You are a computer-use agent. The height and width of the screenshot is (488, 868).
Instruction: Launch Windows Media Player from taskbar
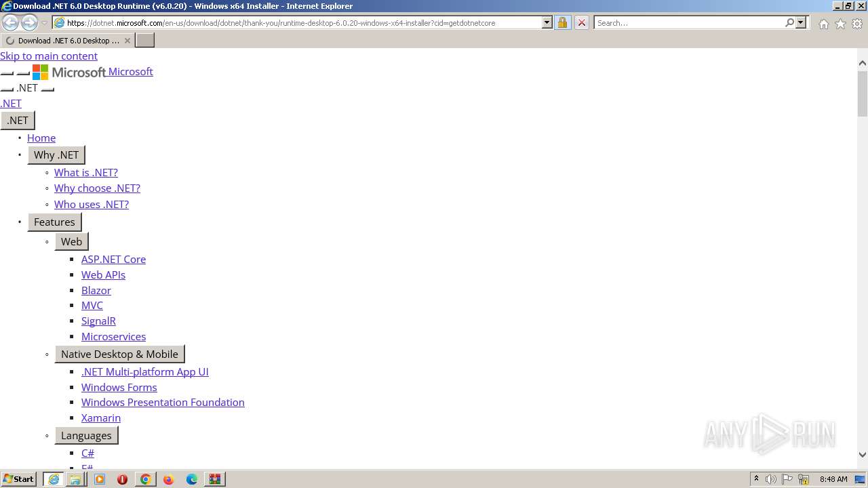click(100, 479)
